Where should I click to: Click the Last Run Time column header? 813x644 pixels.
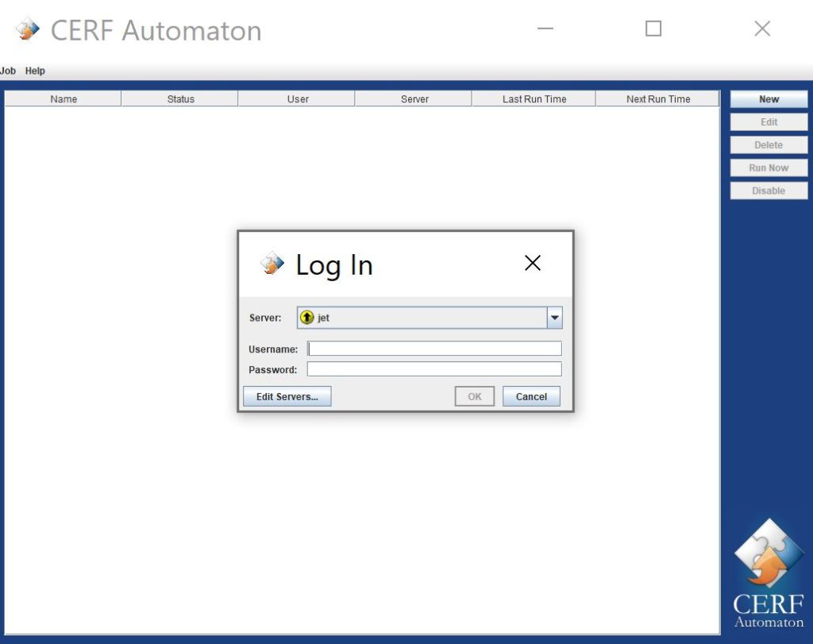[x=534, y=99]
